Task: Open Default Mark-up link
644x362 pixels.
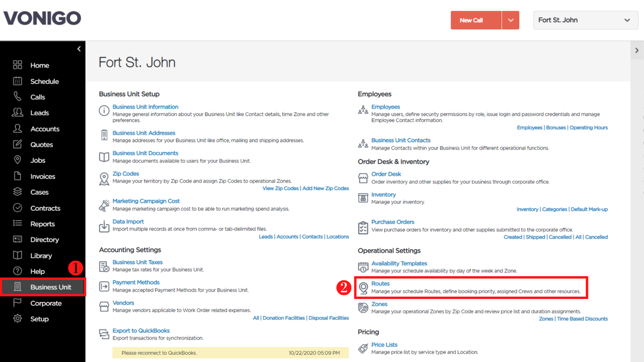Action: pos(589,209)
